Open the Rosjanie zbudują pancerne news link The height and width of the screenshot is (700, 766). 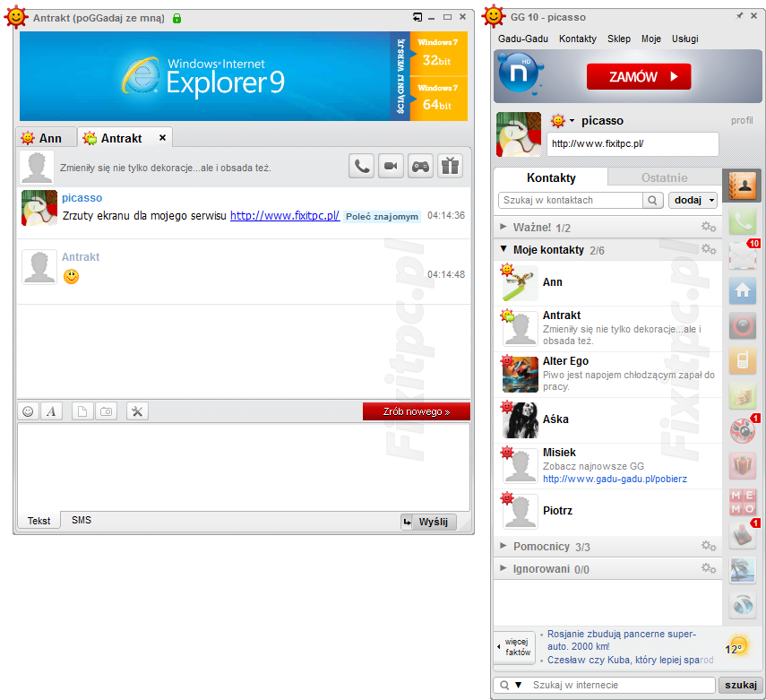pos(622,640)
